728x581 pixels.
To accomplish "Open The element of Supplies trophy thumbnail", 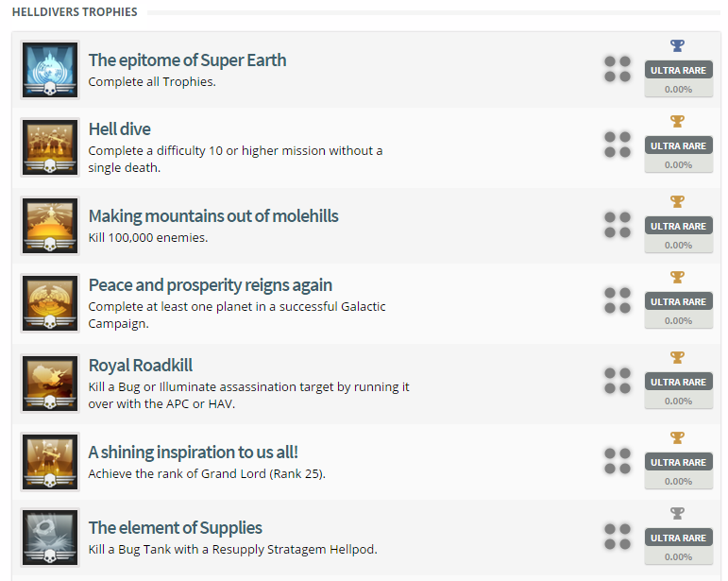I will (x=50, y=538).
